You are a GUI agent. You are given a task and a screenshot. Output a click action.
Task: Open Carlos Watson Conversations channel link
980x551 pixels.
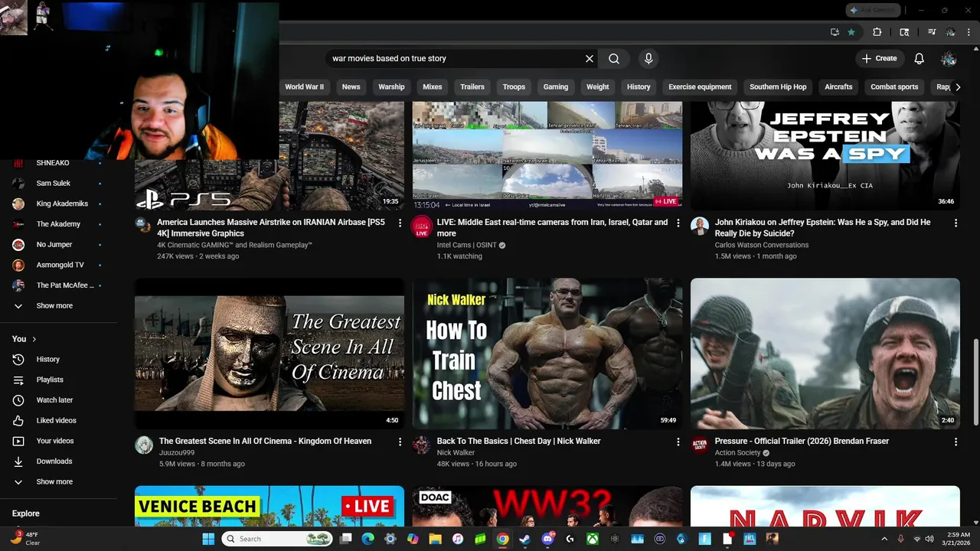point(761,245)
